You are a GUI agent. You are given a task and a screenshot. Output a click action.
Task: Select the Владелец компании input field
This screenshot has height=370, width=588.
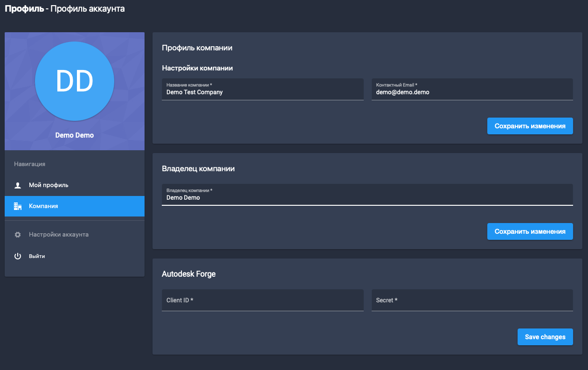(367, 197)
